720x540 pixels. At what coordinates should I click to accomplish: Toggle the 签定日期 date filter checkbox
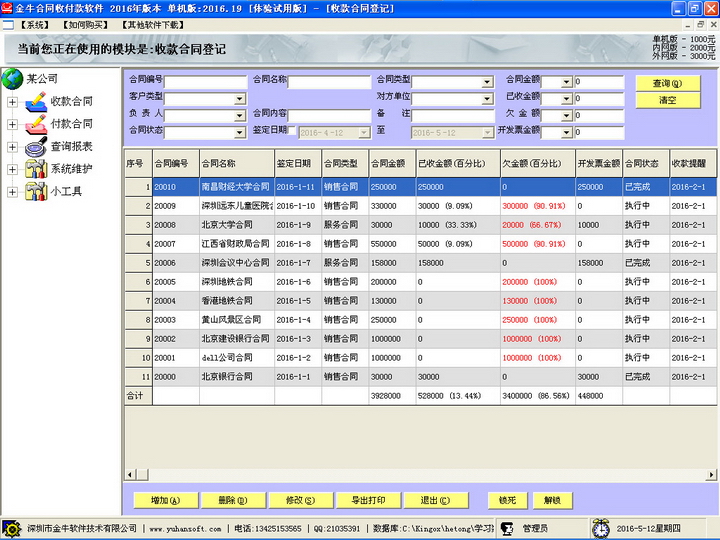(x=293, y=132)
